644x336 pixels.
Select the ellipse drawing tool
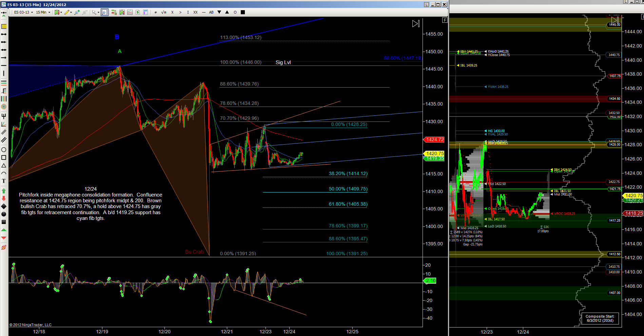[x=4, y=150]
